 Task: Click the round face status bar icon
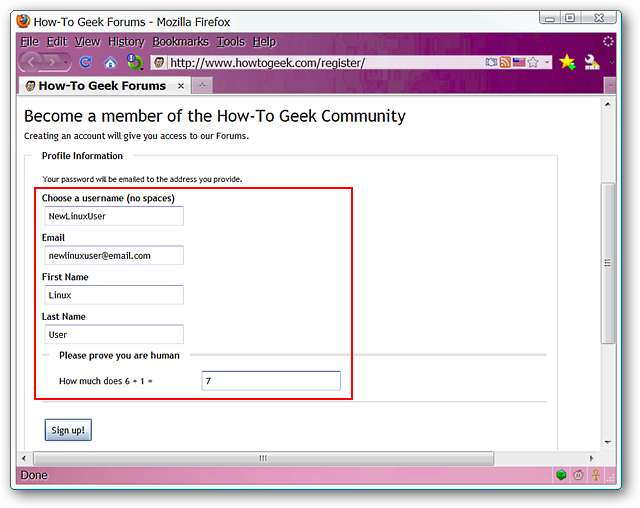click(x=578, y=475)
